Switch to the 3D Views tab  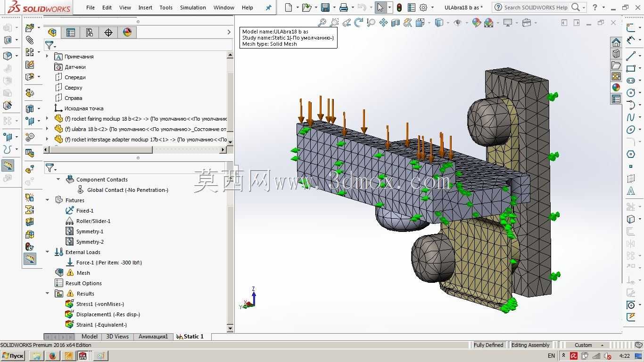tap(117, 337)
